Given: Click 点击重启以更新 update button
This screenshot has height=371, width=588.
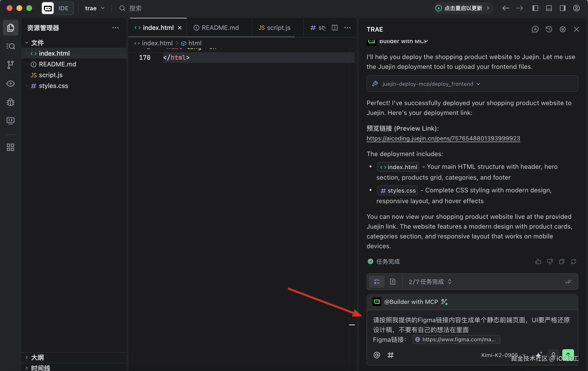Looking at the screenshot, I should click(x=462, y=8).
